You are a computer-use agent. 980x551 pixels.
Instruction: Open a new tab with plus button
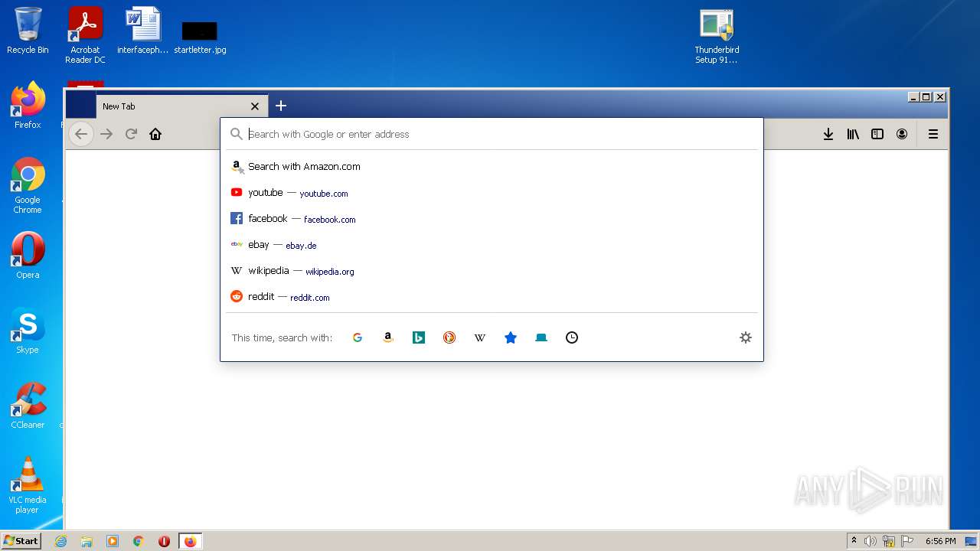coord(281,106)
